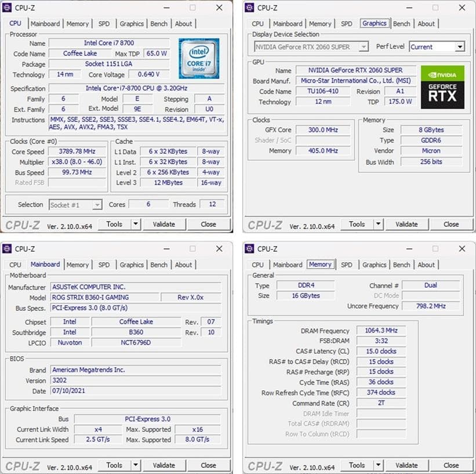Click the Memory window's title bar app icon
The width and height of the screenshot is (476, 474).
[249, 248]
